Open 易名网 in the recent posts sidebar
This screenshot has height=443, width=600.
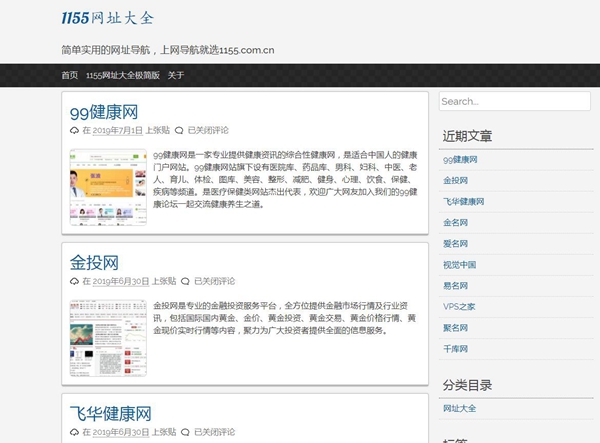tap(455, 286)
